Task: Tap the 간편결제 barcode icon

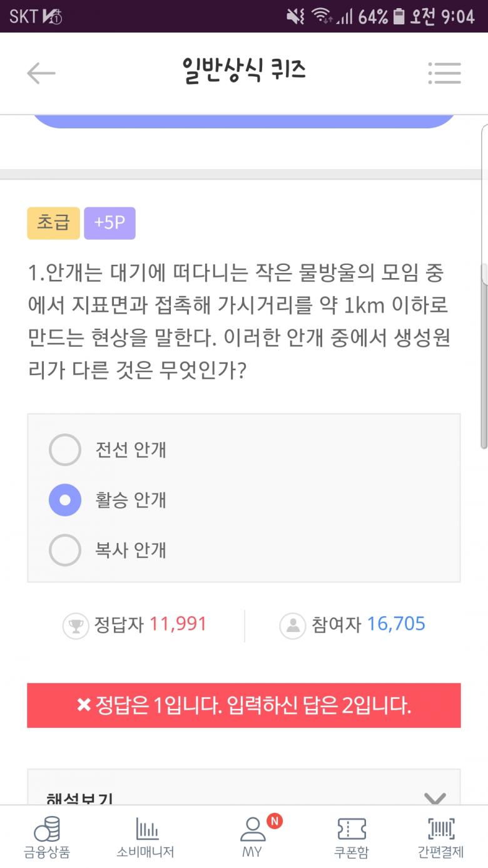Action: coord(441,829)
